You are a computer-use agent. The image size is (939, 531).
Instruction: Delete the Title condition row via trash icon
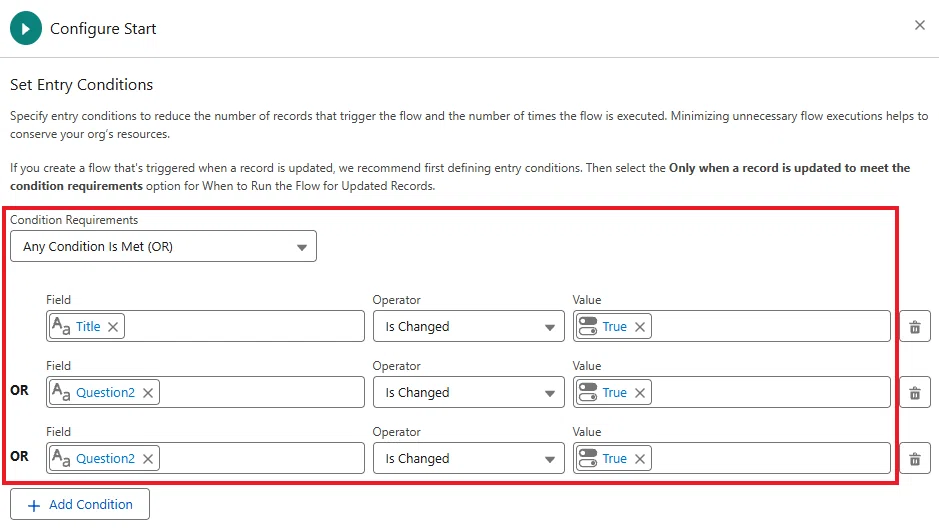[x=914, y=327]
